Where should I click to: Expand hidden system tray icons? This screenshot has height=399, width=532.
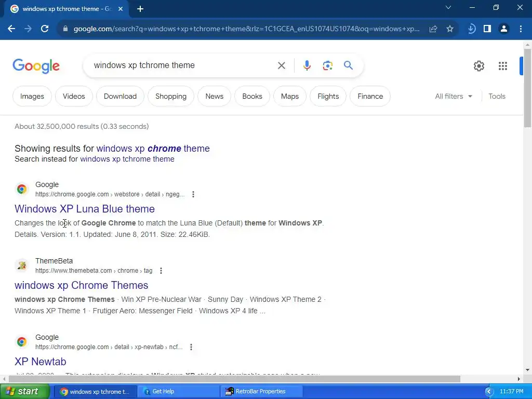(489, 392)
